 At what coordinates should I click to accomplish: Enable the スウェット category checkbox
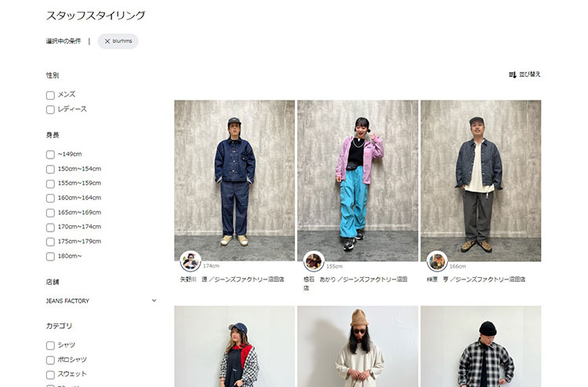click(x=50, y=374)
